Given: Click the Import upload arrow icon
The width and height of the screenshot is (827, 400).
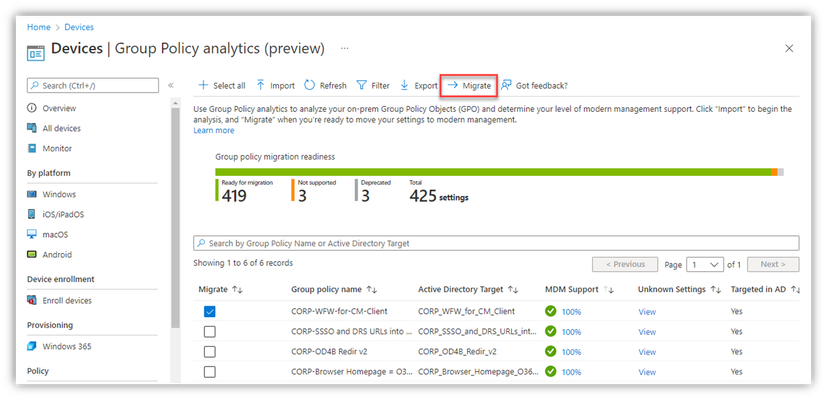Looking at the screenshot, I should pyautogui.click(x=261, y=85).
